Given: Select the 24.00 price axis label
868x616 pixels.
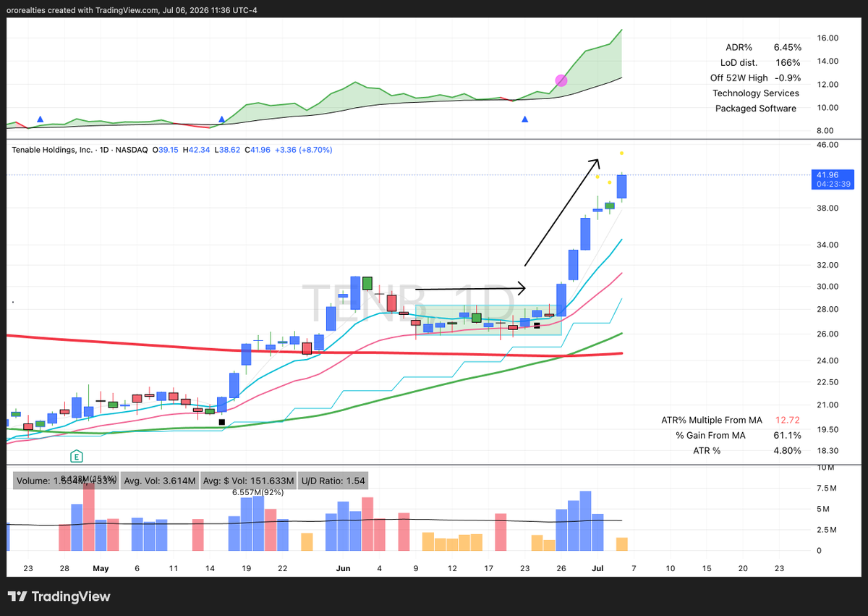Looking at the screenshot, I should coord(827,360).
